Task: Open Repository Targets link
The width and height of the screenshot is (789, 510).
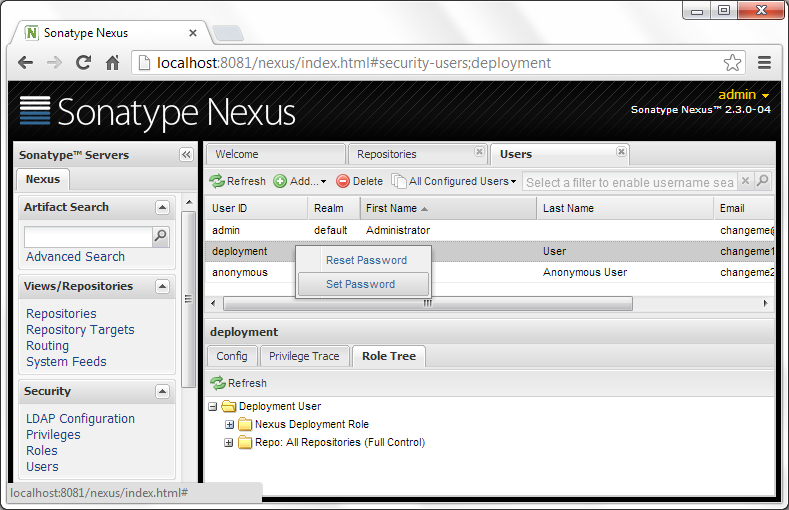Action: click(x=81, y=329)
